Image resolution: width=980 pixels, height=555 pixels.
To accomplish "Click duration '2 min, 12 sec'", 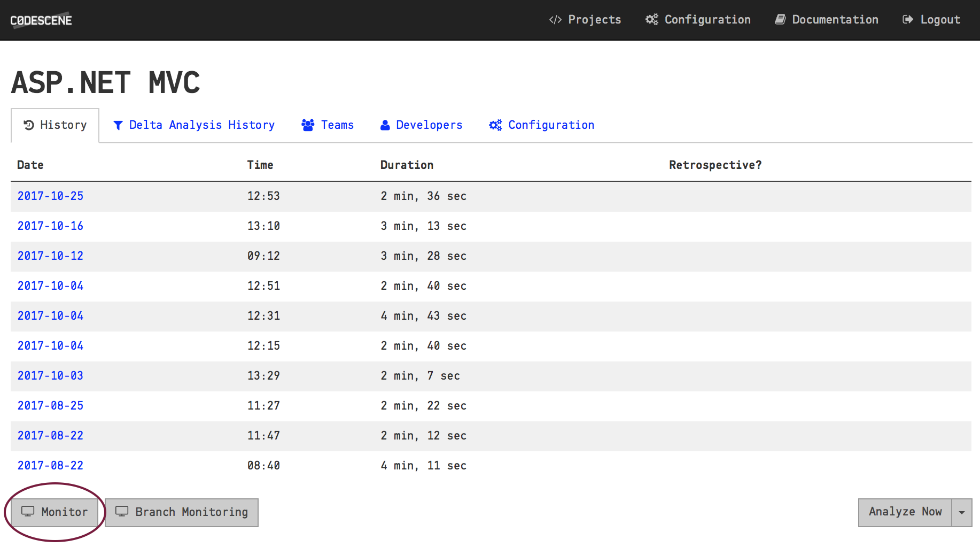I will (x=423, y=436).
